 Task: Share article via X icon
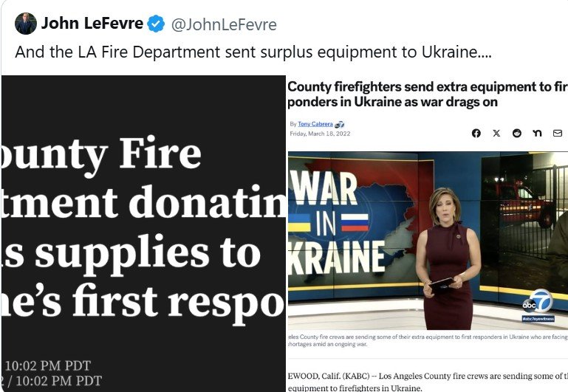(x=496, y=133)
